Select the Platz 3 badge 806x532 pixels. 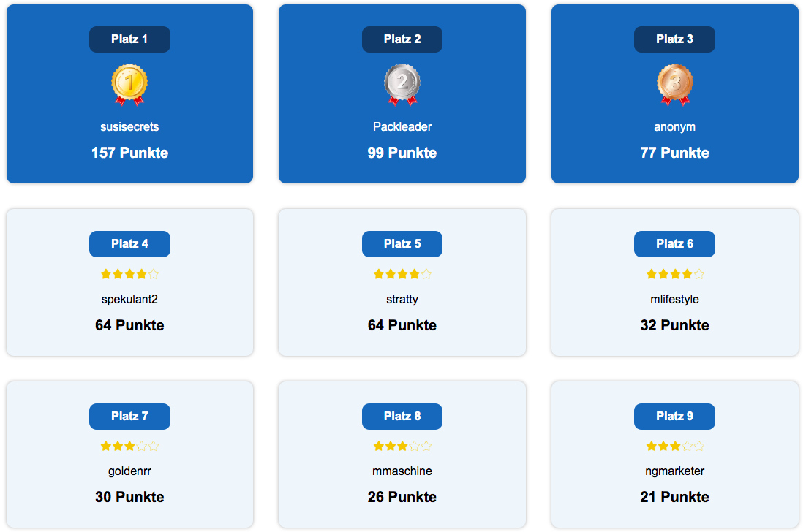(x=674, y=39)
